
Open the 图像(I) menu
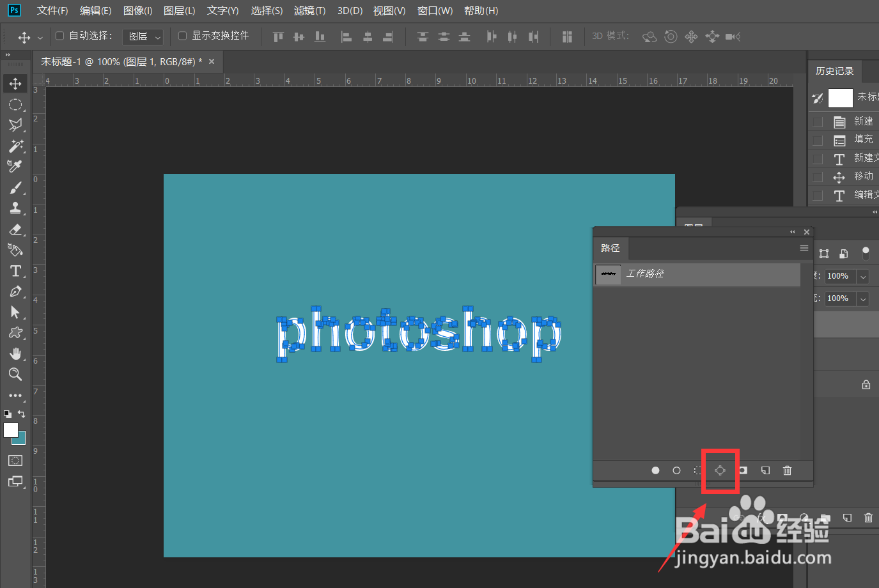tap(137, 11)
